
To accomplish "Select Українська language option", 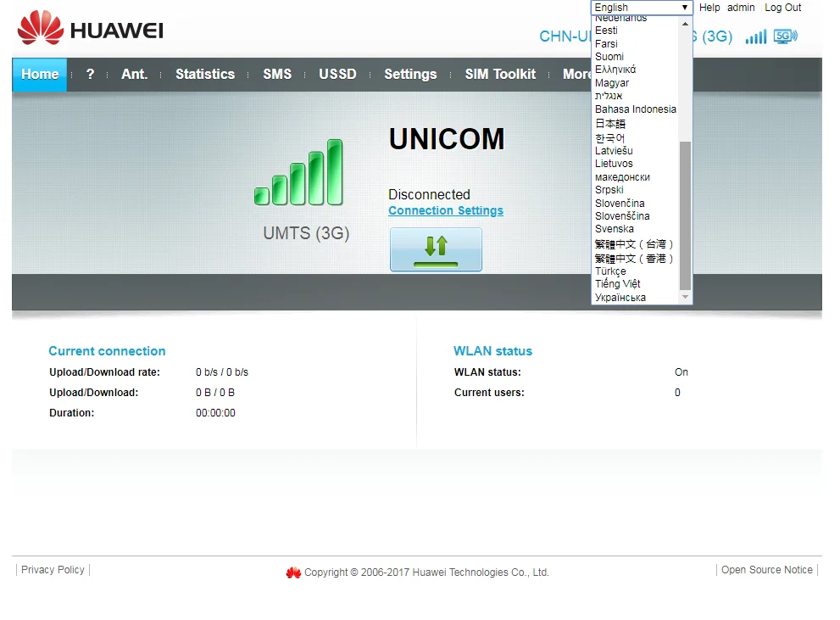I will click(635, 298).
